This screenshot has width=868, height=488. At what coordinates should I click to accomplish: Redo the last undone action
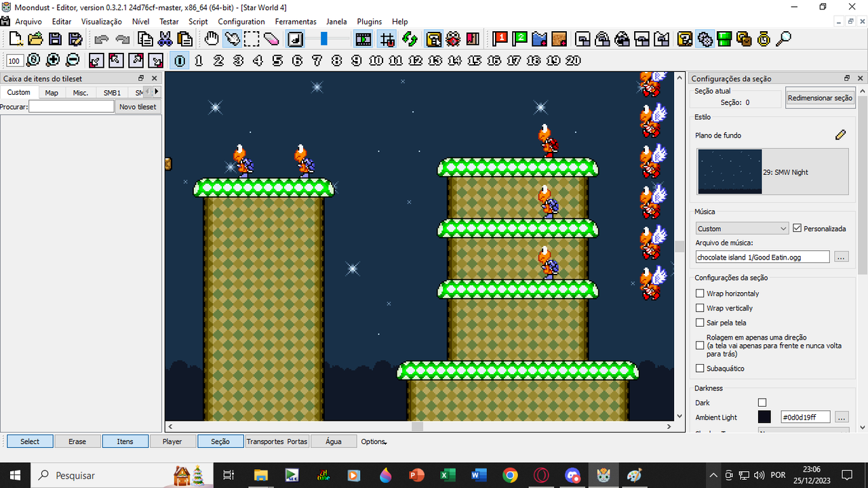[122, 39]
